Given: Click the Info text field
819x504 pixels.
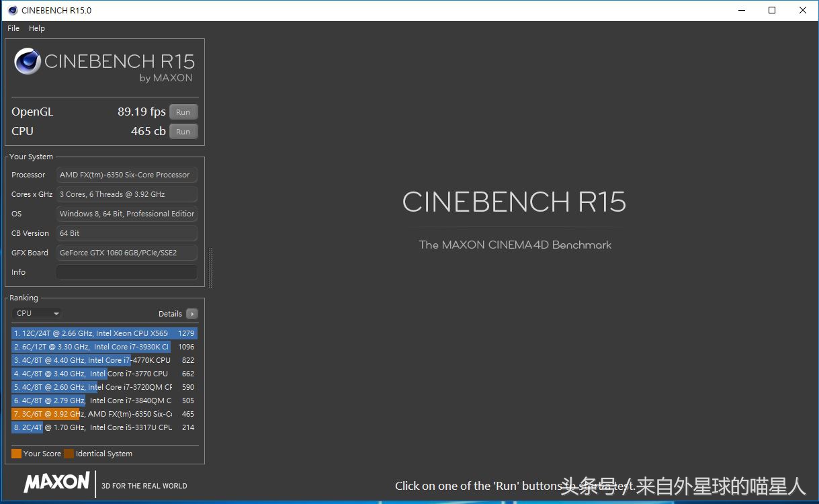Looking at the screenshot, I should coord(127,272).
